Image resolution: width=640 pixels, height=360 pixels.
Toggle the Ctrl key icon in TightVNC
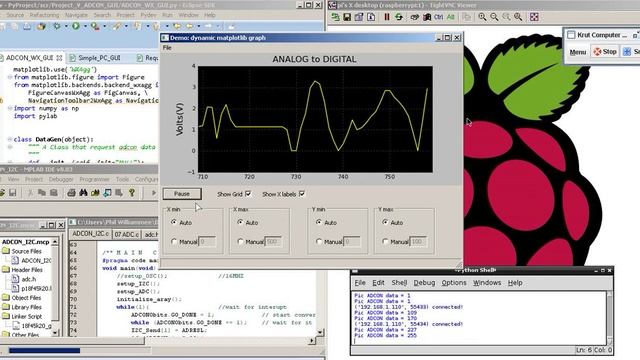point(439,17)
